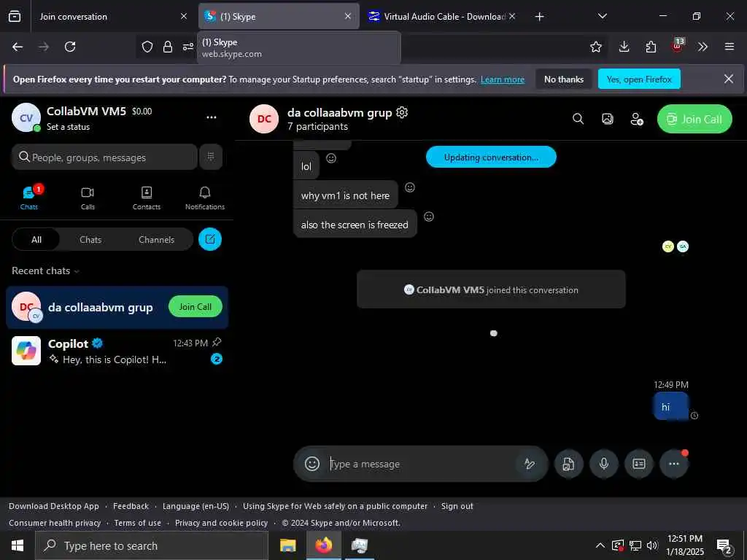747x560 pixels.
Task: Click the uBlock extension icon with badge 13
Action: tap(678, 46)
